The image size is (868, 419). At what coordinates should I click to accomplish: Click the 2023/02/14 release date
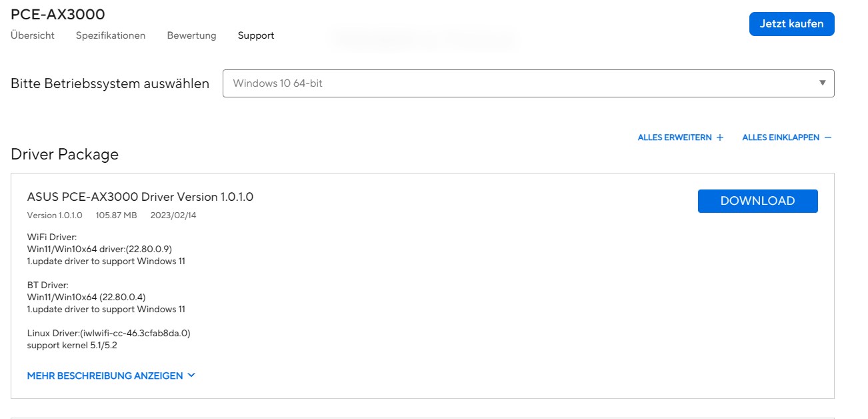173,216
